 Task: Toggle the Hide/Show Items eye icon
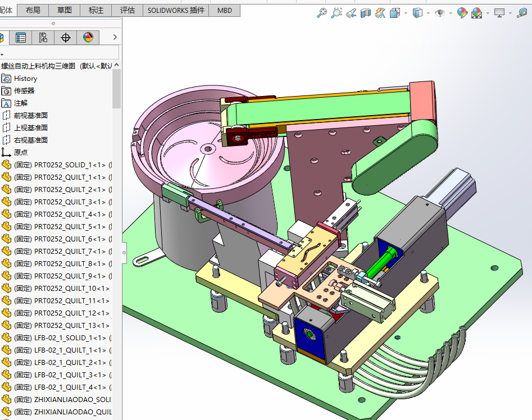click(x=439, y=12)
